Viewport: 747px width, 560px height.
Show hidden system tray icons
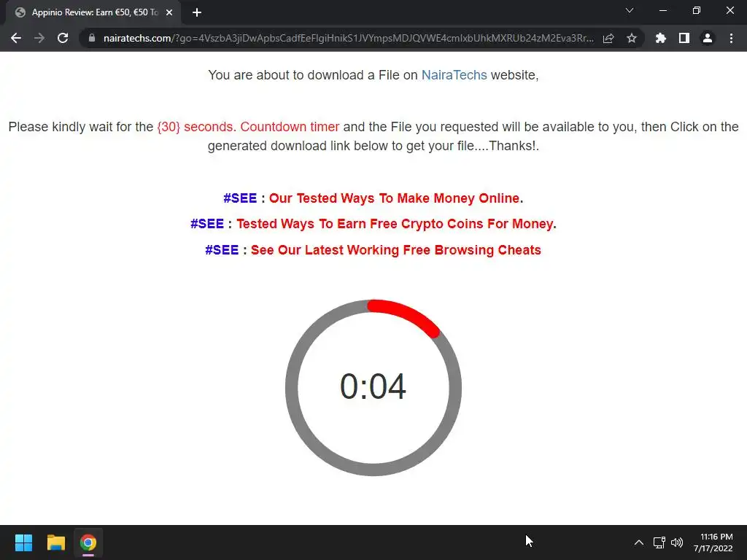pyautogui.click(x=639, y=542)
